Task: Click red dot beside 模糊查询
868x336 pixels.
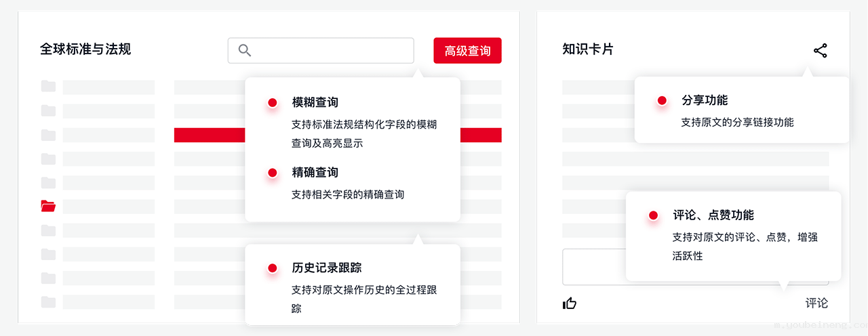Action: [x=272, y=103]
